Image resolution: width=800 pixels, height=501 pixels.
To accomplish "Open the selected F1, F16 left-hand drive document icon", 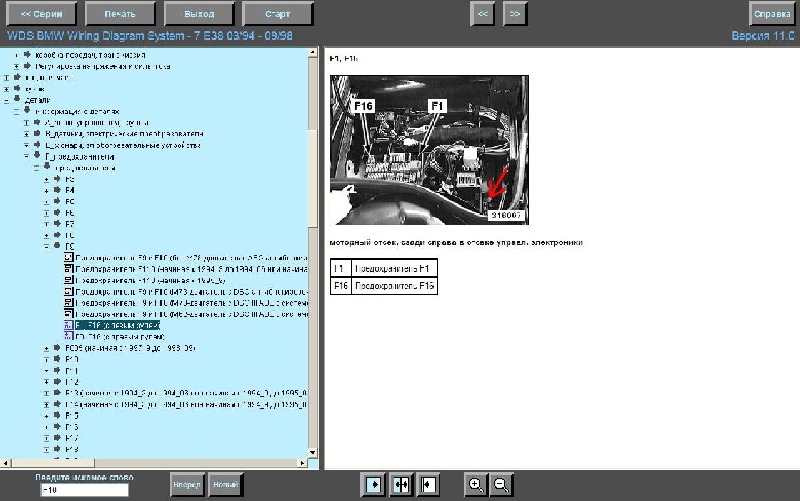I will [69, 325].
